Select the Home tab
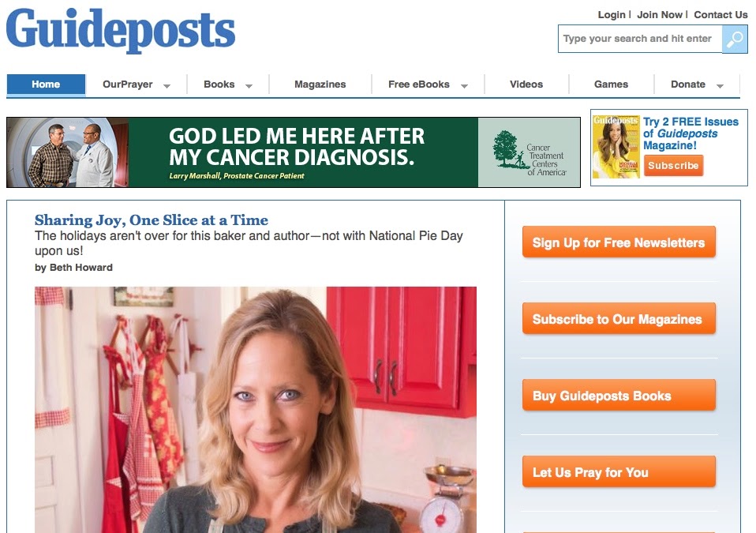The height and width of the screenshot is (533, 756). point(46,84)
